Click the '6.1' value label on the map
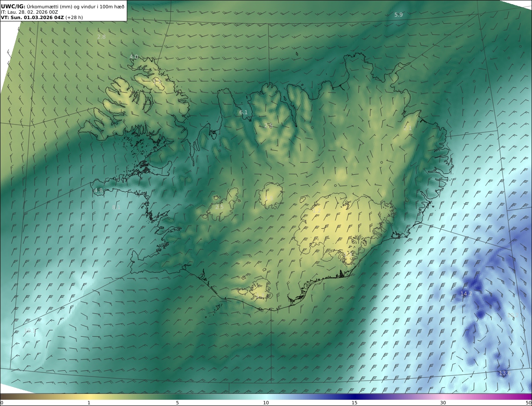Image resolution: width=532 pixels, height=406 pixels. [x=243, y=112]
